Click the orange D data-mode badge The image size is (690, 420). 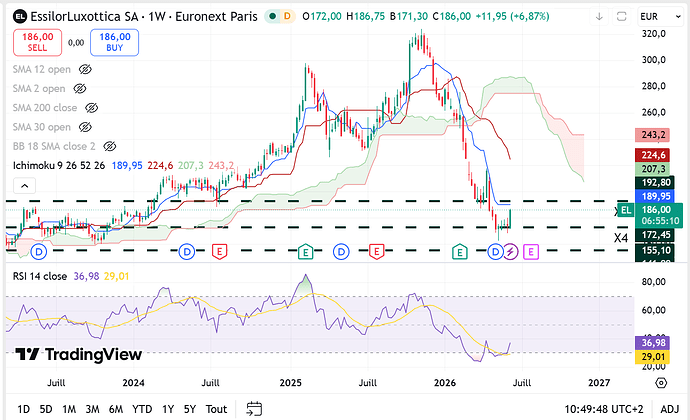(x=287, y=16)
